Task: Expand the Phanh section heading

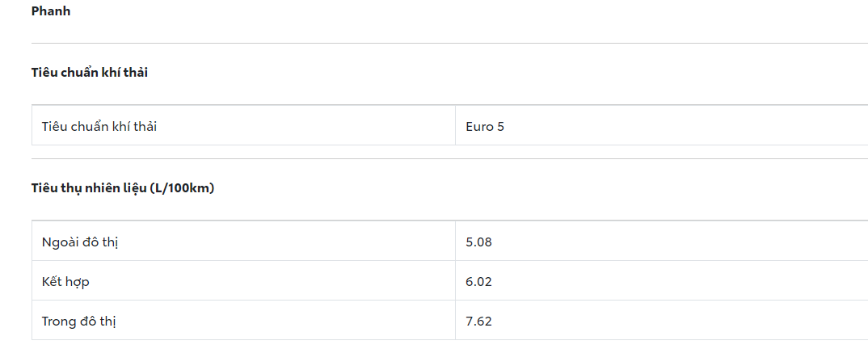Action: pyautogui.click(x=51, y=11)
